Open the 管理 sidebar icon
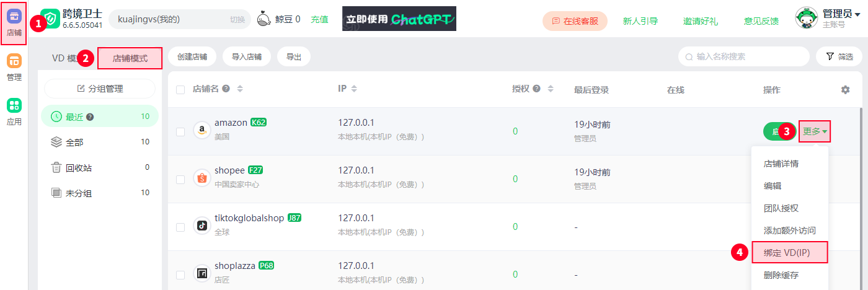This screenshot has width=868, height=290. [14, 67]
